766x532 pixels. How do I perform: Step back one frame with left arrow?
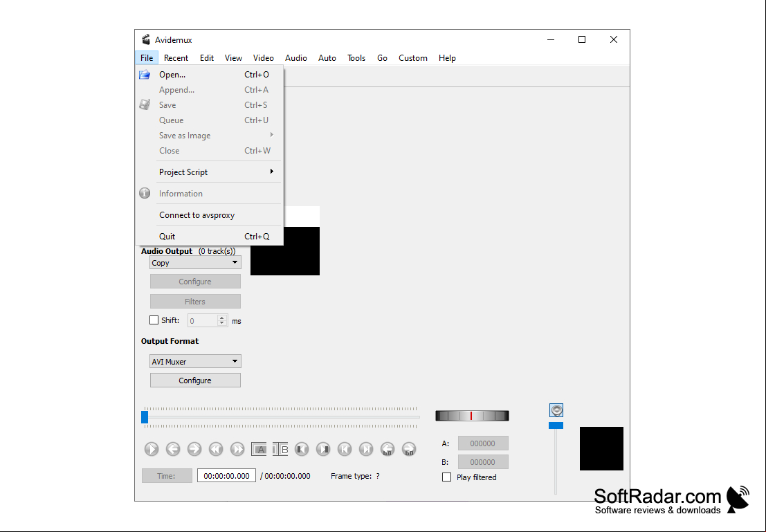pos(173,449)
